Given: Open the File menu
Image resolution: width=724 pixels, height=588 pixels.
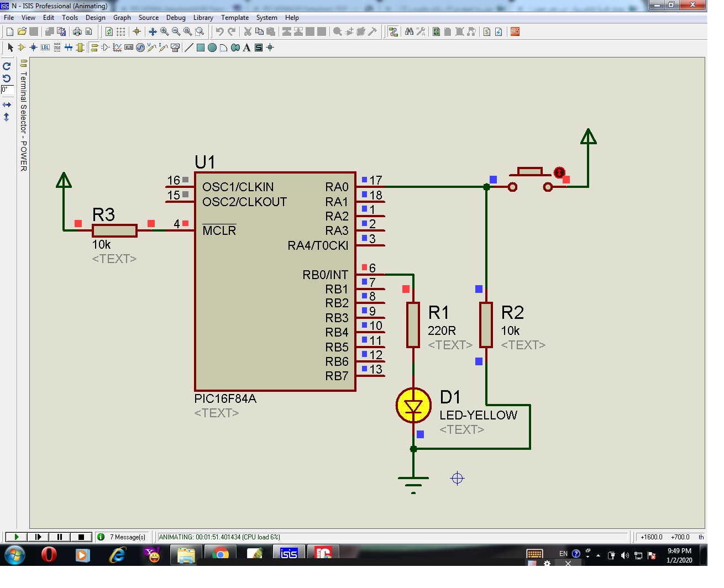Looking at the screenshot, I should (9, 18).
